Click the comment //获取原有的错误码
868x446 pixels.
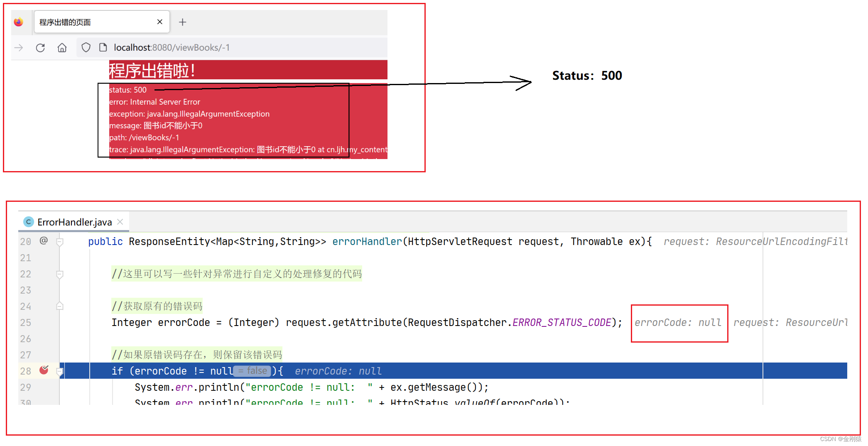coord(157,306)
